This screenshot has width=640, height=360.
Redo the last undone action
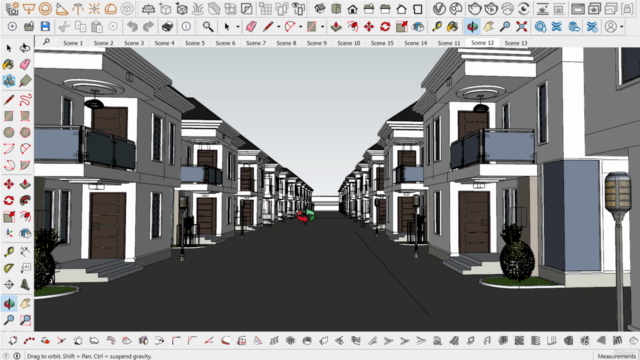(148, 27)
